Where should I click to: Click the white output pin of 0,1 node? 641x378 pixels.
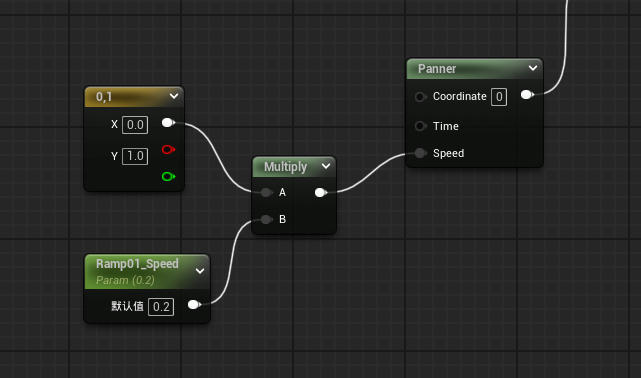[x=168, y=123]
